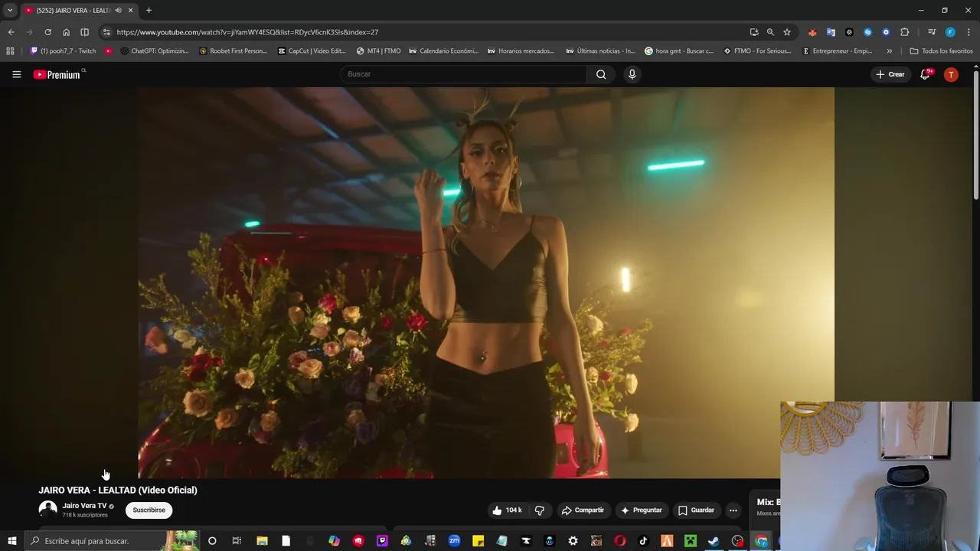Open Entrepreneur - Empi bookmark
Image resolution: width=980 pixels, height=551 pixels.
[838, 51]
